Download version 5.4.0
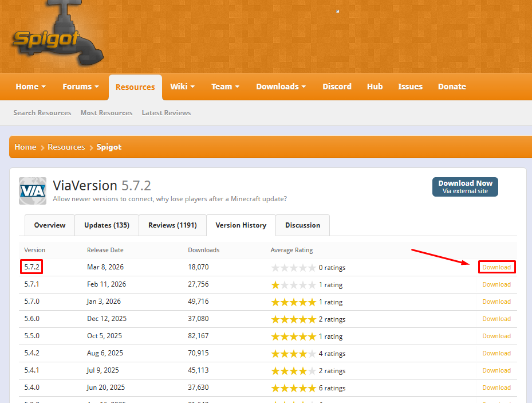The height and width of the screenshot is (403, 532). pos(496,388)
